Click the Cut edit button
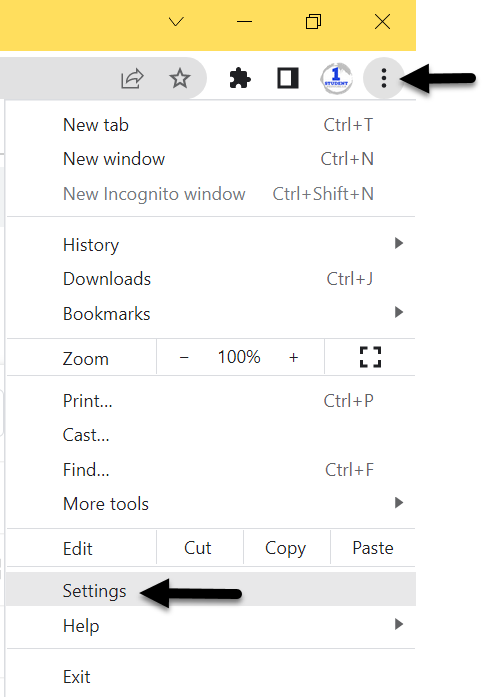491x697 pixels. (x=198, y=548)
